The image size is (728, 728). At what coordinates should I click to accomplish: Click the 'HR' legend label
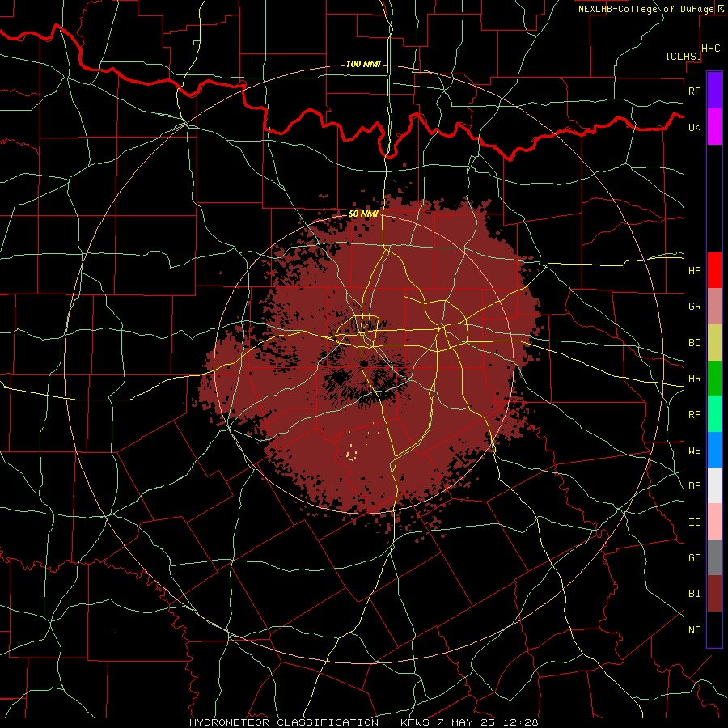pos(694,379)
